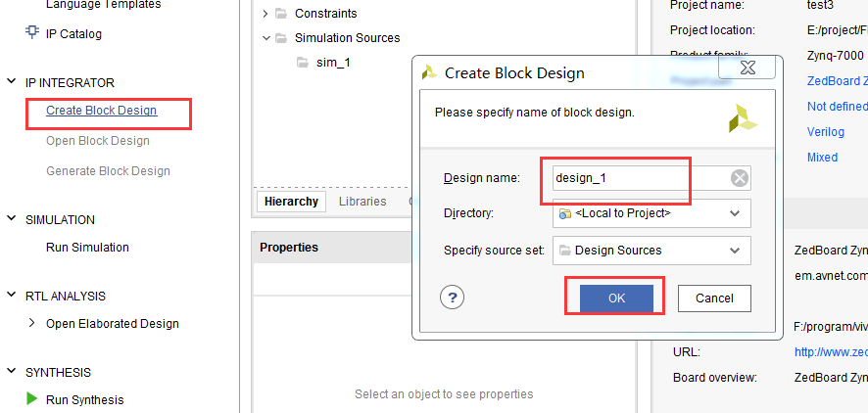Click the Design name text field
The image size is (868, 413).
637,178
